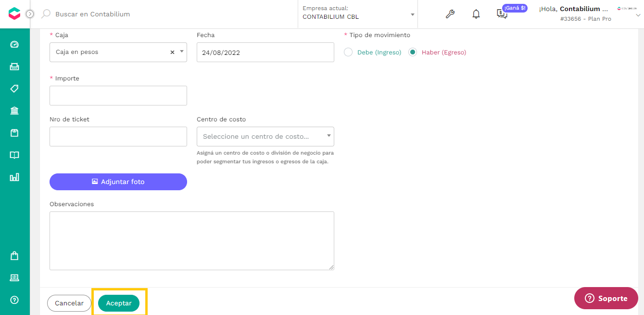
Task: Click the Nro de ticket field
Action: 118,136
